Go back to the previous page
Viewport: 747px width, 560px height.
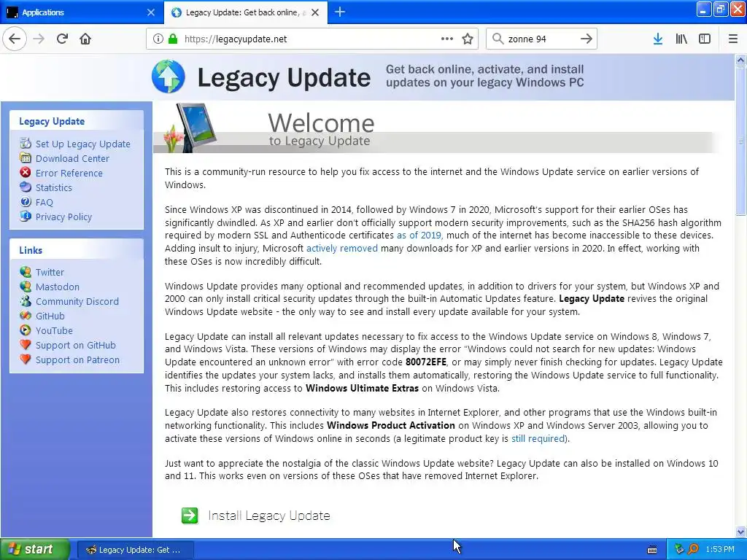point(15,39)
